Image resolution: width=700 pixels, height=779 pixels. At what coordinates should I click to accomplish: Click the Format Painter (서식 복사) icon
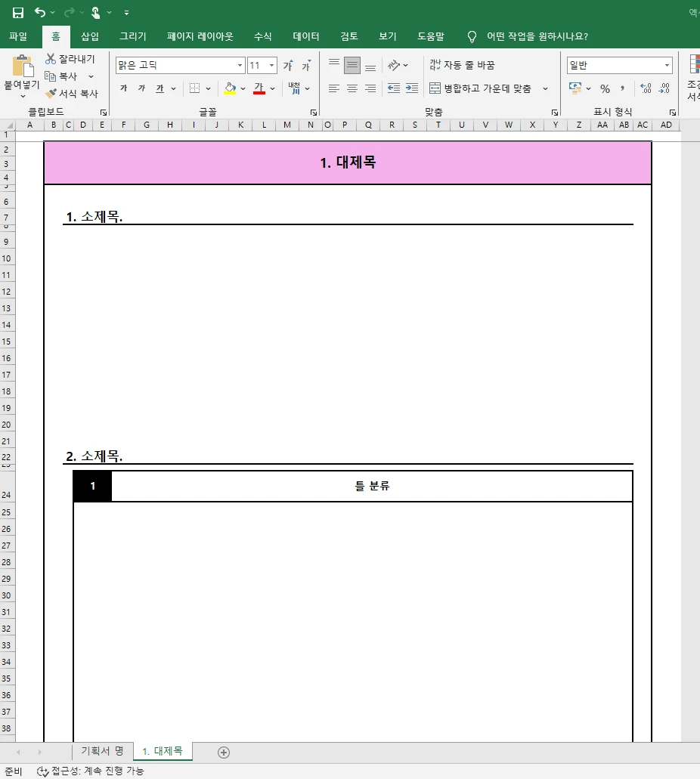(x=51, y=93)
